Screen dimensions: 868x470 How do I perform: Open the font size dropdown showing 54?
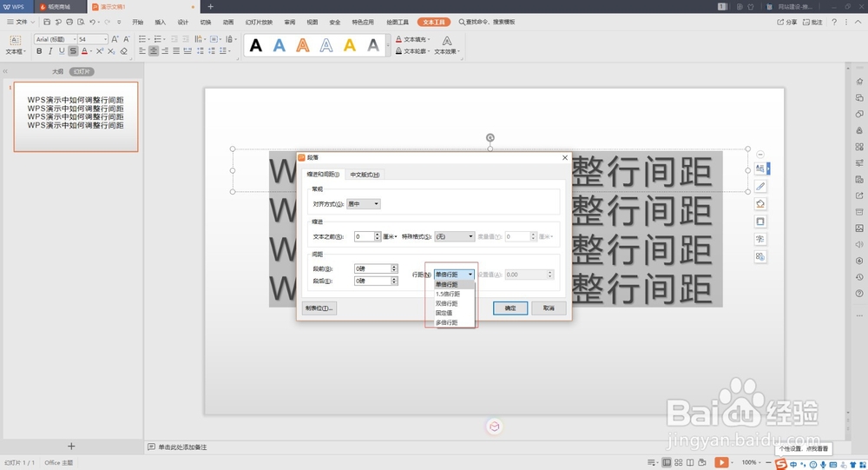(105, 39)
